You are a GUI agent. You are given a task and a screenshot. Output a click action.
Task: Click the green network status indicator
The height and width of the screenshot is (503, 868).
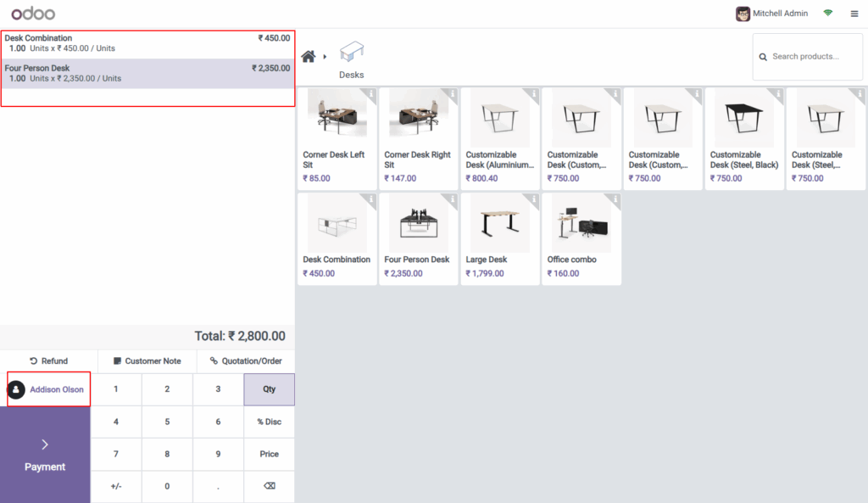[826, 13]
